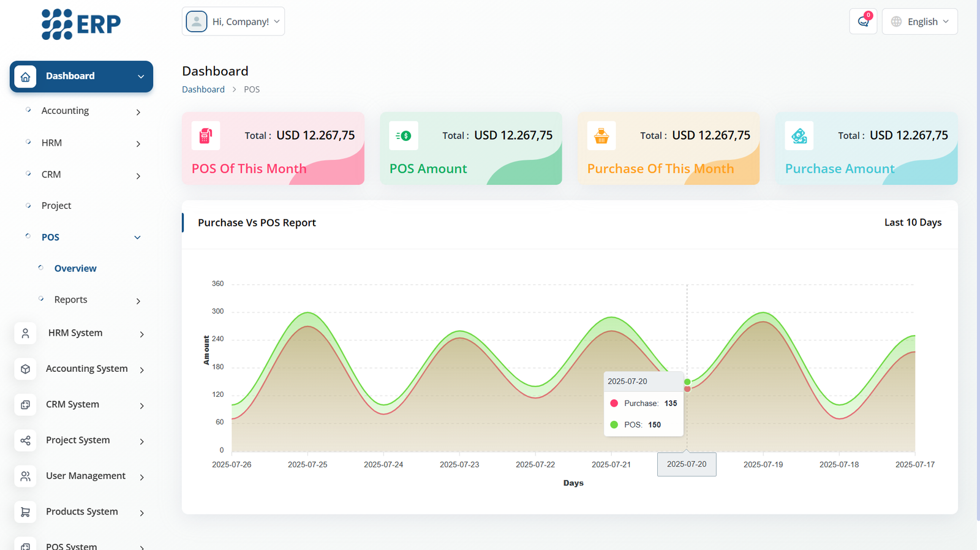Image resolution: width=980 pixels, height=550 pixels.
Task: Click the 2025-07-20 green POS data point
Action: (x=687, y=382)
